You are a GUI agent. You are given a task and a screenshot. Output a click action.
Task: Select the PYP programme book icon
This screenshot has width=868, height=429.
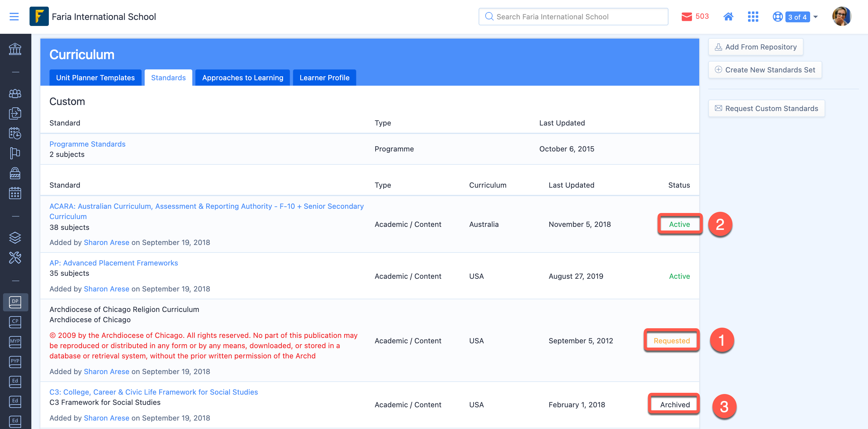tap(15, 361)
